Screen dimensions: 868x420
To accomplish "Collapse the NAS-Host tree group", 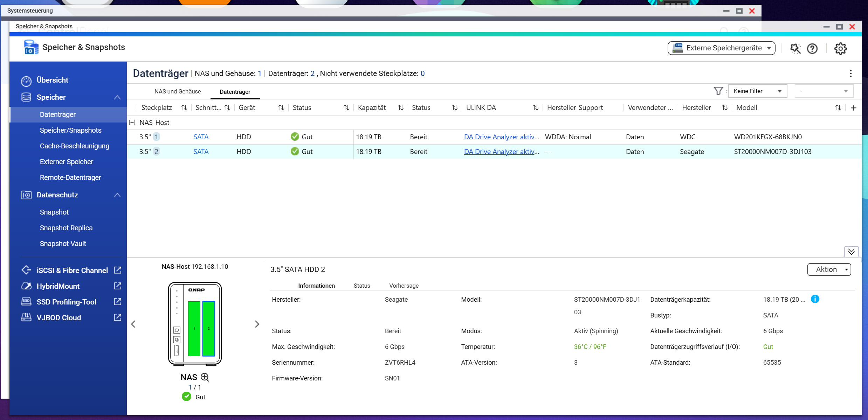I will (132, 122).
